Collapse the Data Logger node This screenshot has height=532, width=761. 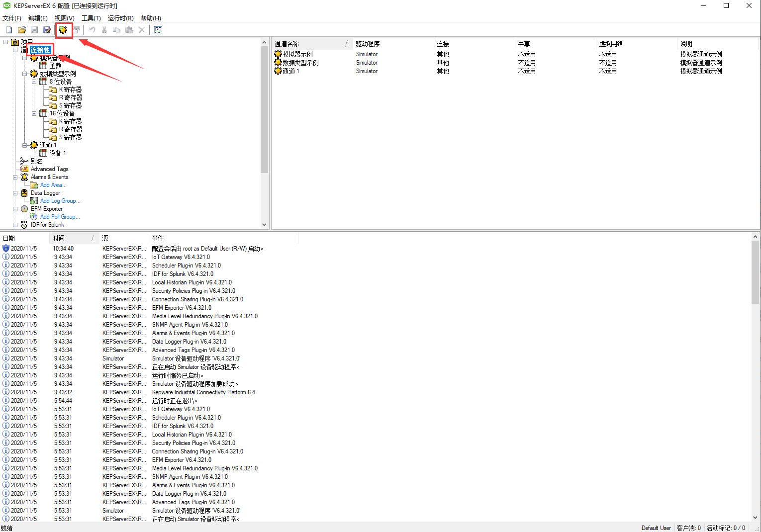[15, 193]
